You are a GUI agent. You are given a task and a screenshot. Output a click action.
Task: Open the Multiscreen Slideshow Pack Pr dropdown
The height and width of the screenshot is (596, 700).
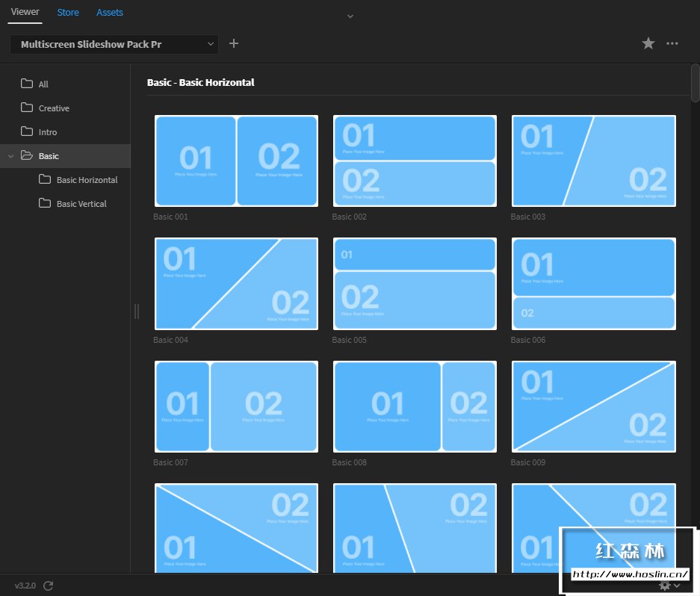[114, 44]
